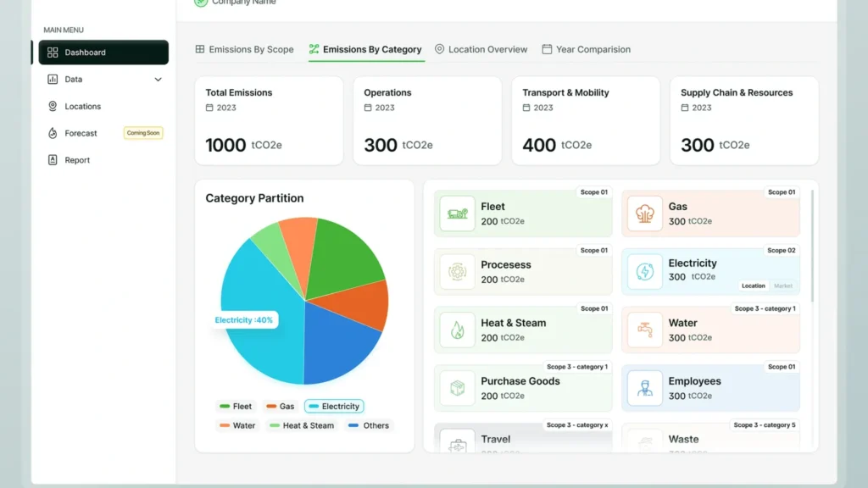
Task: Click the Heat & Steam flame icon
Action: (x=457, y=330)
